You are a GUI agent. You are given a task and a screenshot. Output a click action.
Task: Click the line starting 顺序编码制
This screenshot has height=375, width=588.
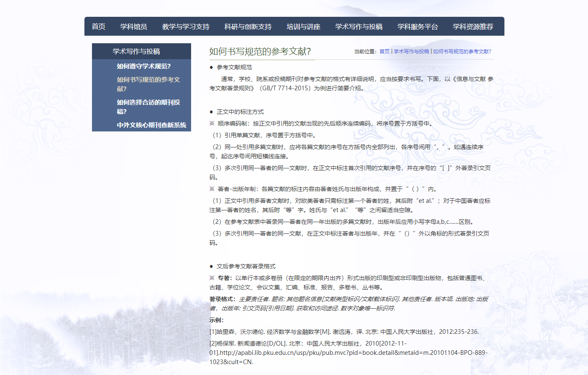321,123
